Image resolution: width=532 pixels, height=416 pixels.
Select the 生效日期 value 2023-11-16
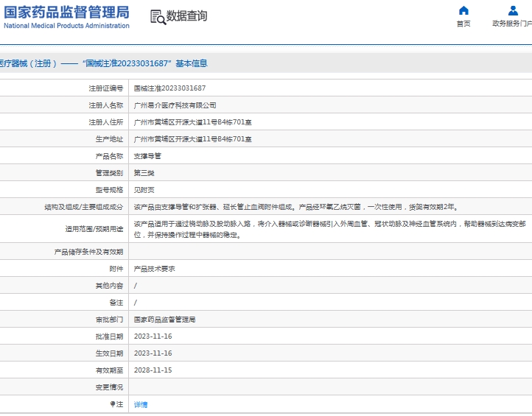click(153, 353)
